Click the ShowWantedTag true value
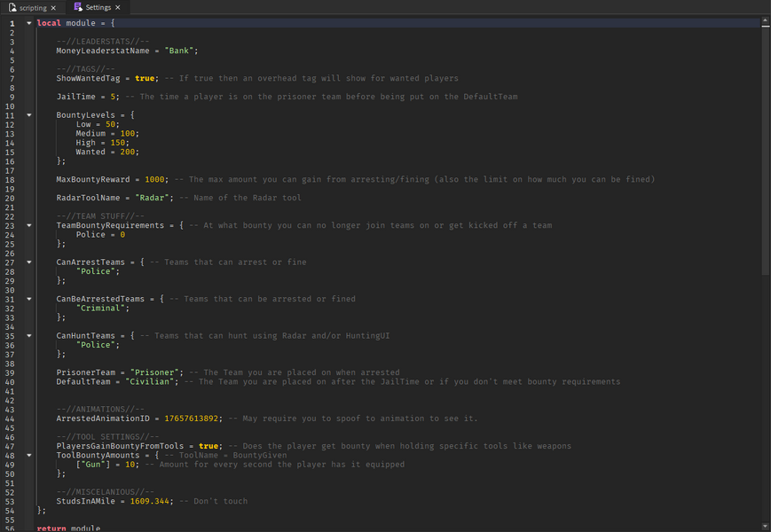This screenshot has height=532, width=771. 145,78
